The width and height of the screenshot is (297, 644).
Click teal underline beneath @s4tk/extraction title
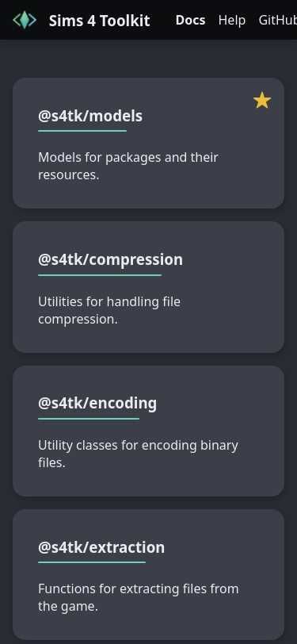[x=92, y=562]
